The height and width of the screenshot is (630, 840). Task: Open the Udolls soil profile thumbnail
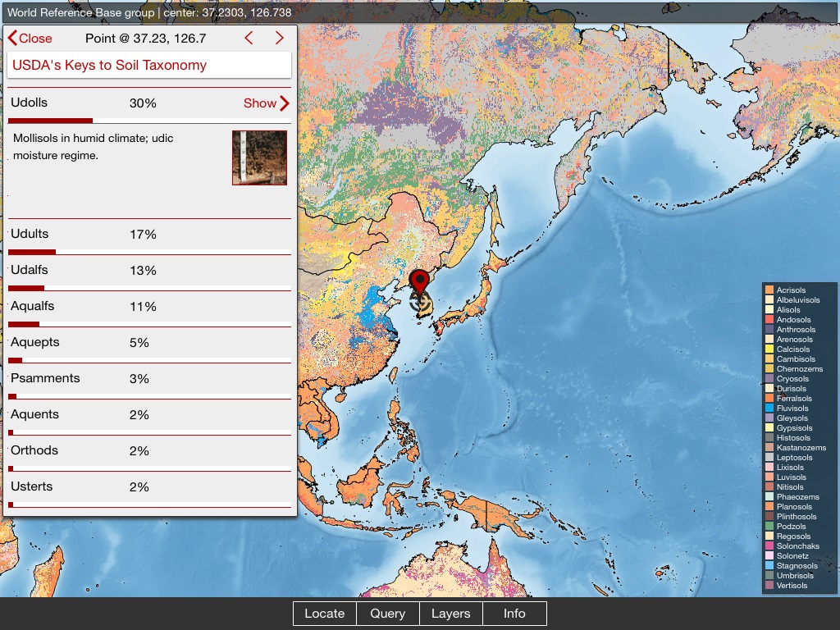coord(259,157)
